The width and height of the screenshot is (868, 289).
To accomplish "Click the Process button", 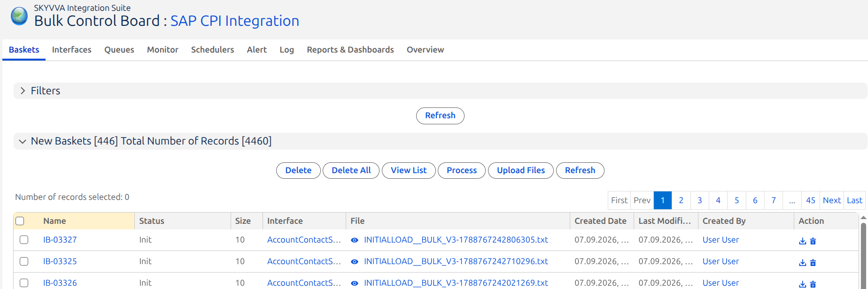I will (x=462, y=170).
